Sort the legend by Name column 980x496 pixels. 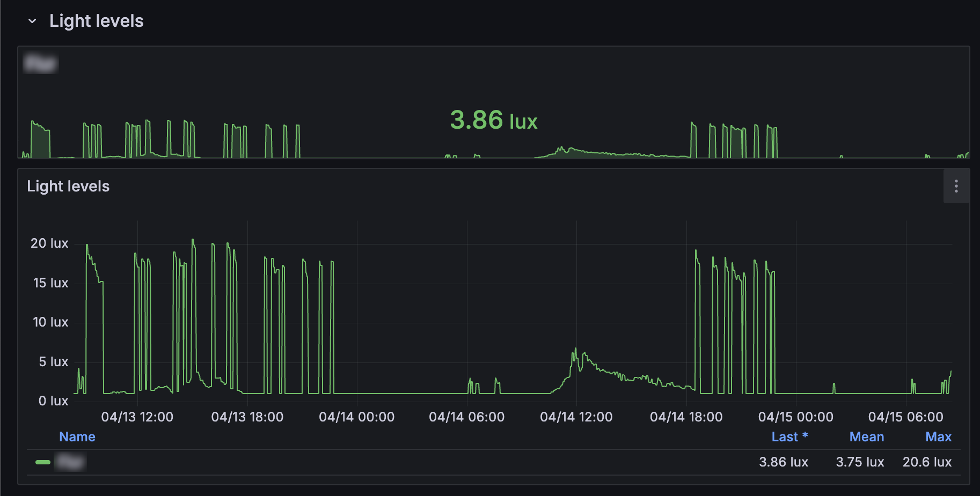pyautogui.click(x=77, y=437)
